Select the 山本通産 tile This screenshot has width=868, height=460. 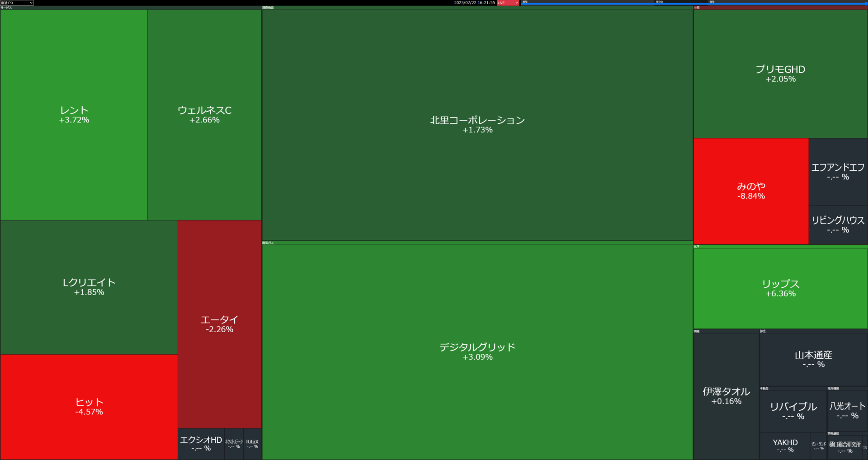click(x=813, y=360)
